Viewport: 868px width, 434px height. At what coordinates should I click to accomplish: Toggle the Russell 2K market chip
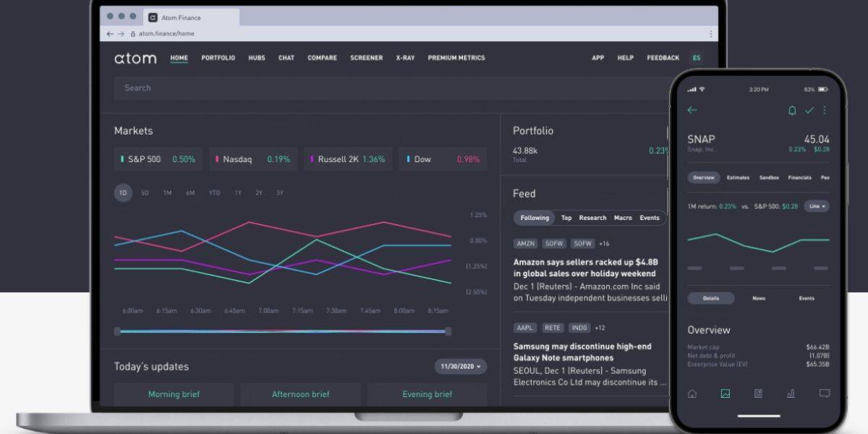[x=348, y=159]
